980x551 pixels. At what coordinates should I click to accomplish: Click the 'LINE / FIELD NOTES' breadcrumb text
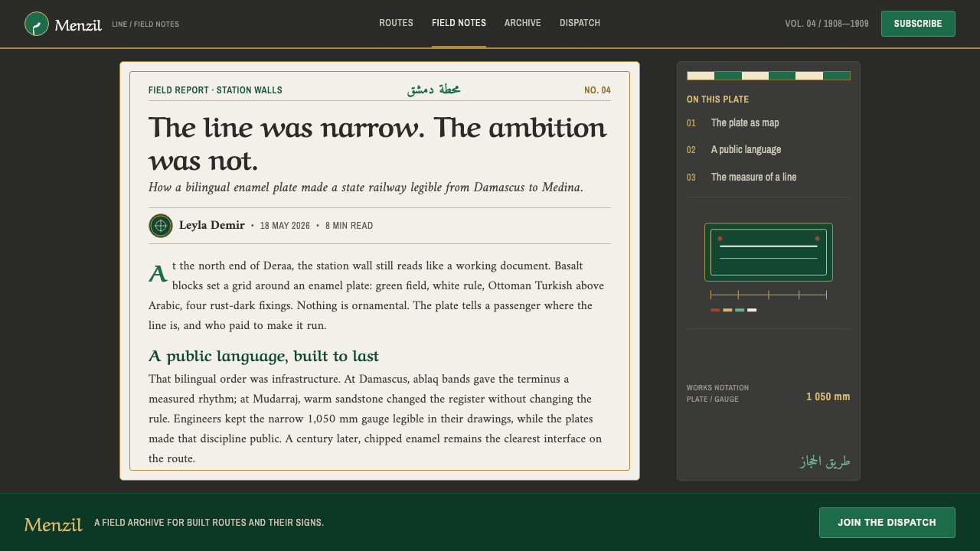(x=145, y=24)
